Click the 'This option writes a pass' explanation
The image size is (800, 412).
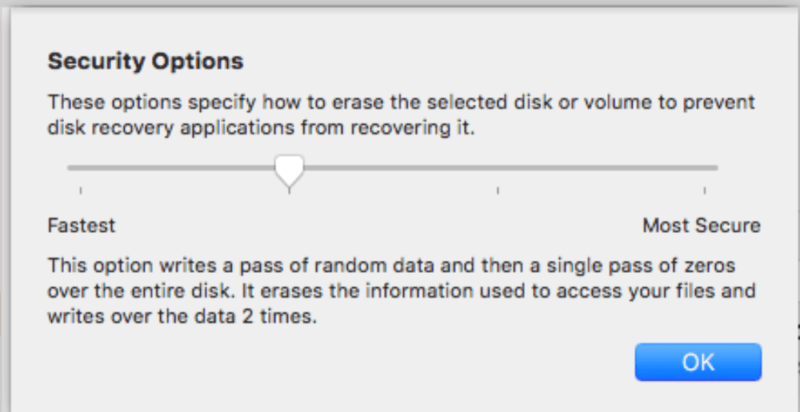click(401, 291)
